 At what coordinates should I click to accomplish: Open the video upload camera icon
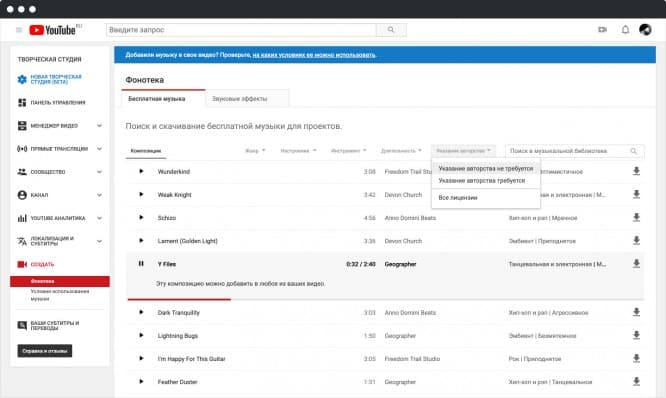[602, 30]
